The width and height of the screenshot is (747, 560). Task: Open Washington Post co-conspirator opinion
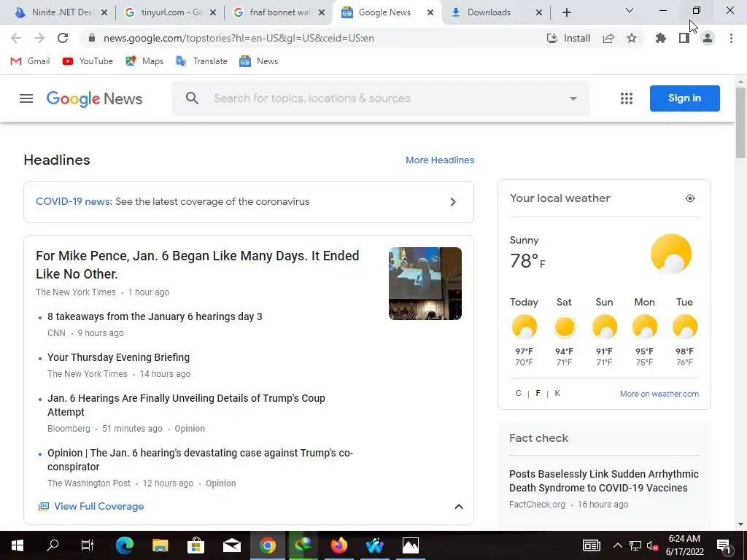pos(200,459)
